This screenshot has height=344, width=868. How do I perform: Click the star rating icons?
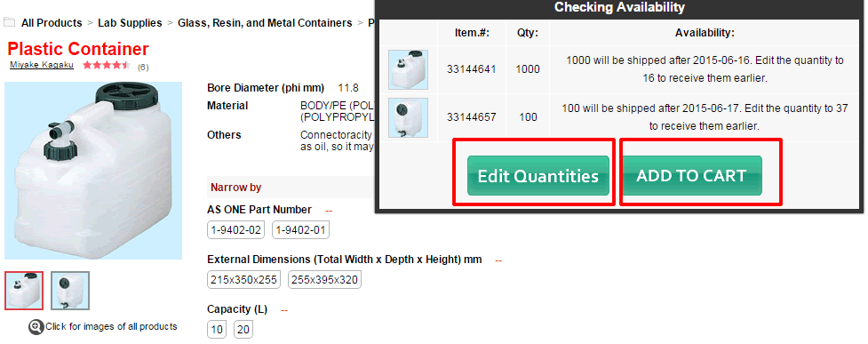click(107, 66)
